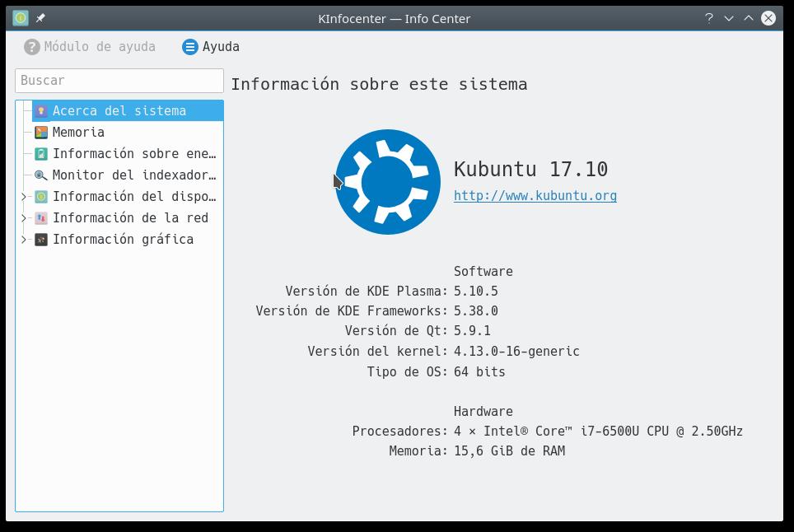Click the Información sobre este sistema heading
The height and width of the screenshot is (532, 794).
[x=379, y=84]
